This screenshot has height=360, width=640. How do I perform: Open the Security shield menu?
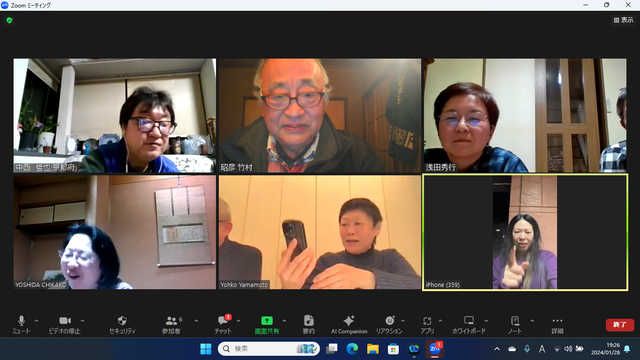[x=122, y=325]
